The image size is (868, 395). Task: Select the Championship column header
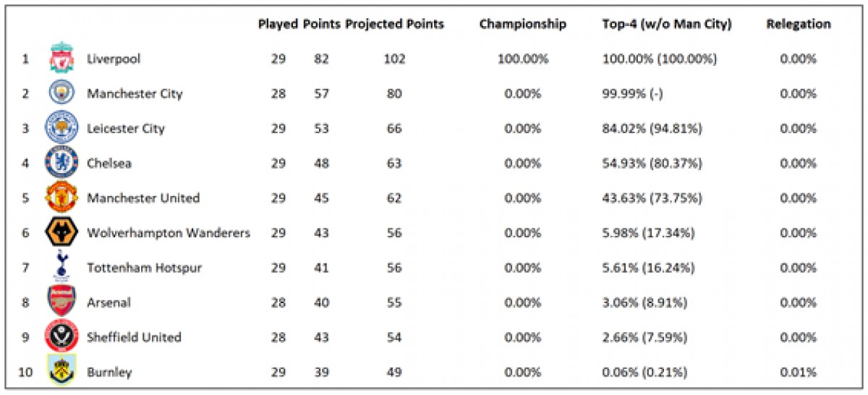pyautogui.click(x=522, y=24)
